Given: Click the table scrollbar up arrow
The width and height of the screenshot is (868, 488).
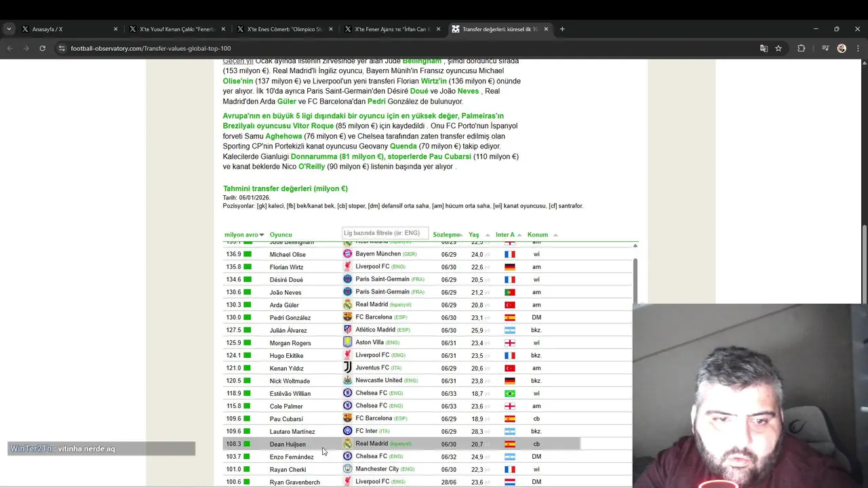Looking at the screenshot, I should [635, 245].
